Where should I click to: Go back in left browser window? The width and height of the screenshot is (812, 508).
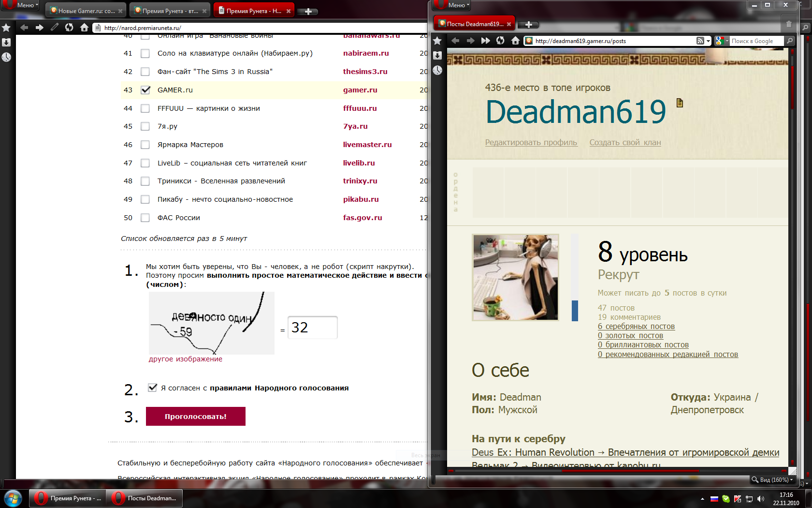tap(25, 28)
